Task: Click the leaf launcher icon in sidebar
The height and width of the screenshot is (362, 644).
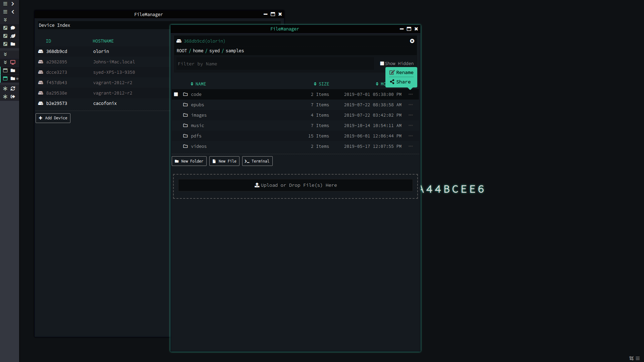Action: click(x=13, y=36)
